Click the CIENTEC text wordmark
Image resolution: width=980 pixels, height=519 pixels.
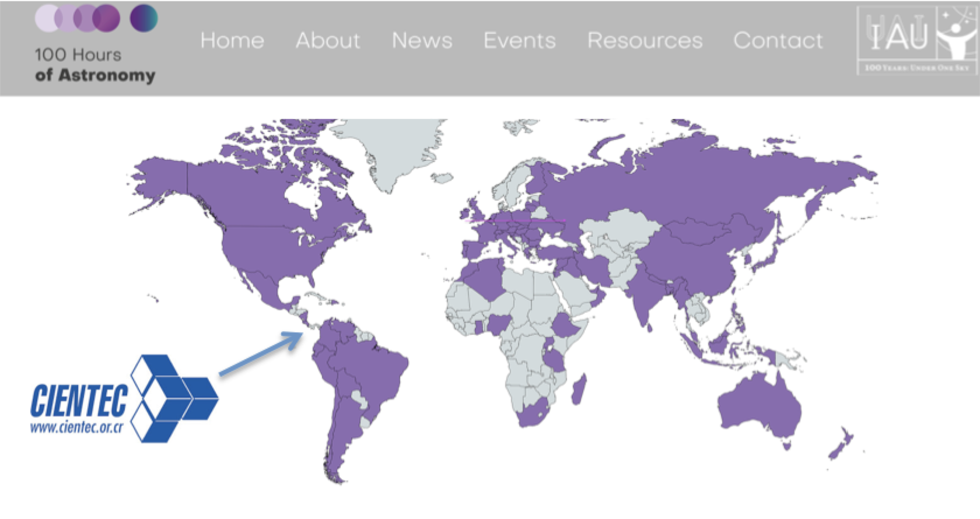point(79,401)
